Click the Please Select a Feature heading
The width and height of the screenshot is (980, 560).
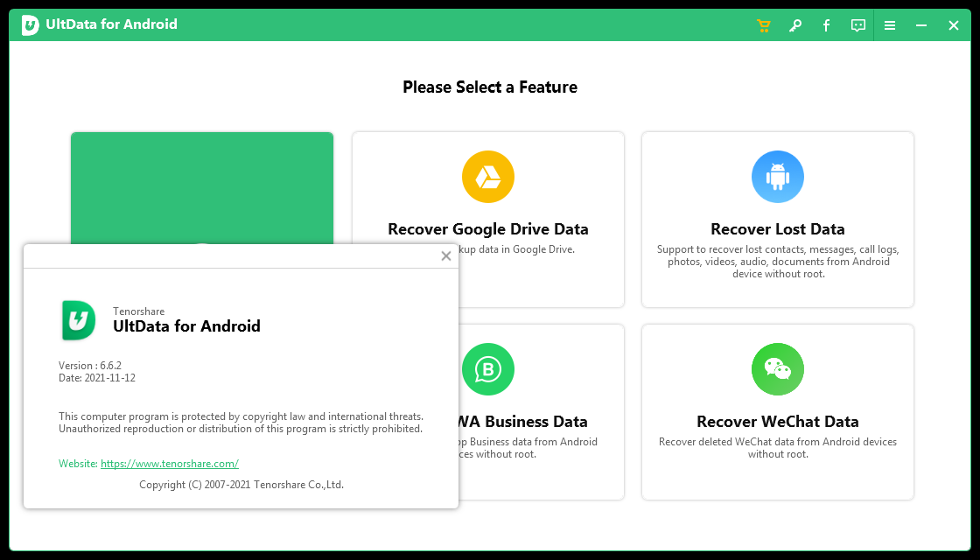tap(490, 87)
